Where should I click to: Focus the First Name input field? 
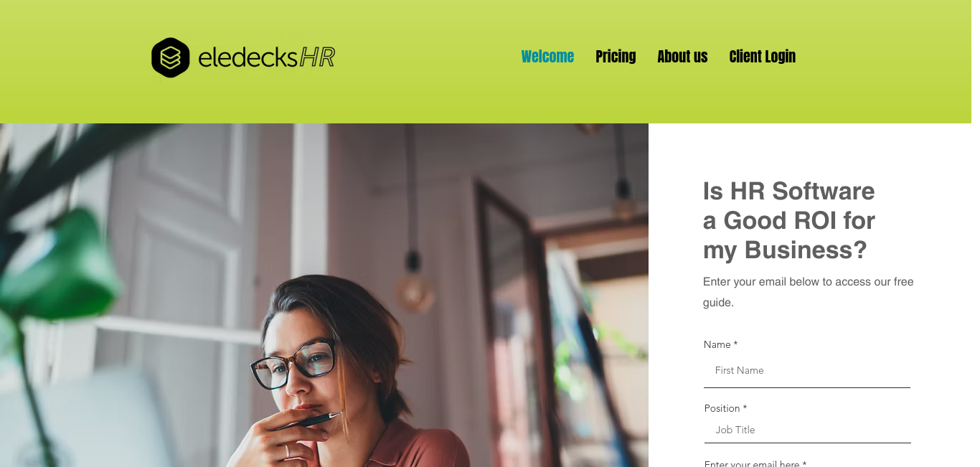coord(807,371)
